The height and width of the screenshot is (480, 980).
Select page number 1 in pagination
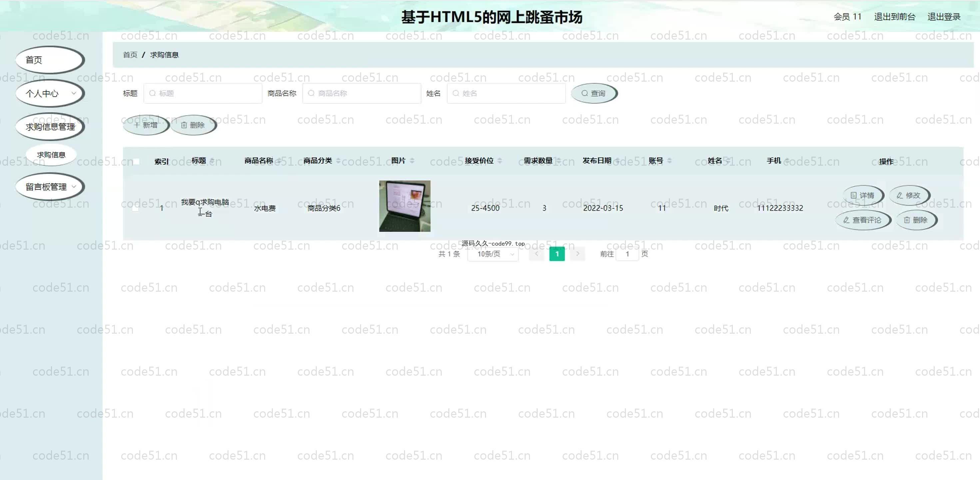pyautogui.click(x=557, y=254)
